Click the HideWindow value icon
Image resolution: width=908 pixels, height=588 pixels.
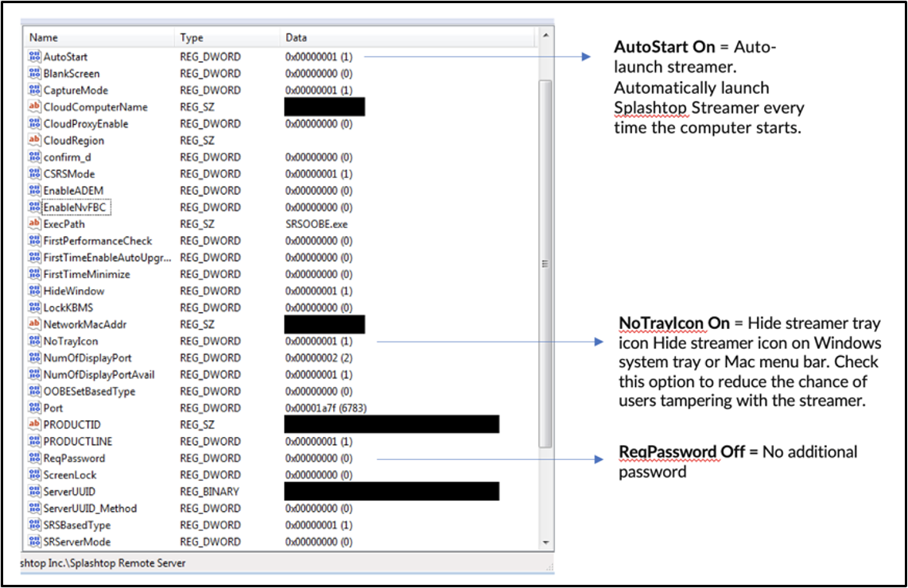pos(35,291)
